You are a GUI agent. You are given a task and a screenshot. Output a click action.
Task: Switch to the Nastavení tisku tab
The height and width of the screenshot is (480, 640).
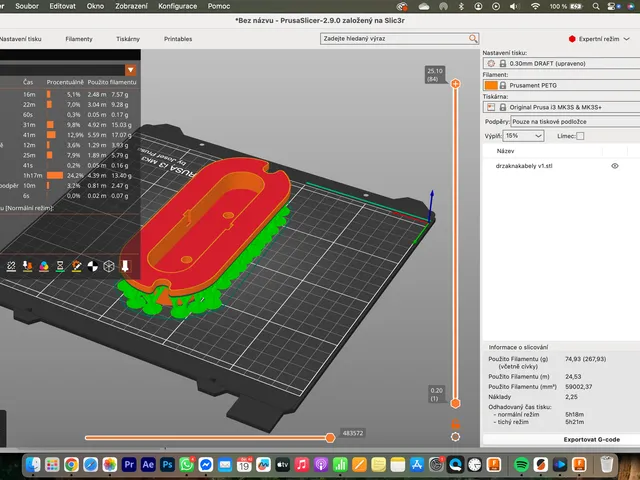click(20, 39)
